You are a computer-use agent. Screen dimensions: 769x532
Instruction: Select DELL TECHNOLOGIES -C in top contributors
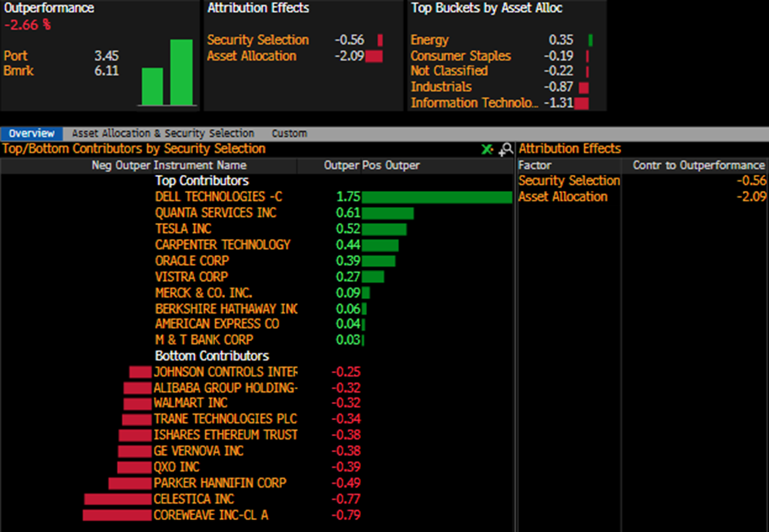tap(219, 197)
